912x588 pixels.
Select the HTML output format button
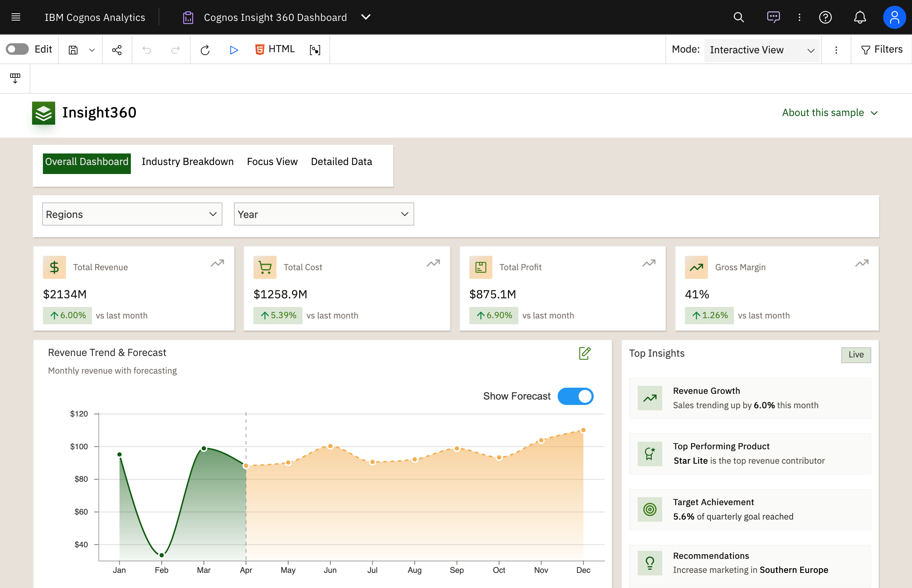[275, 49]
